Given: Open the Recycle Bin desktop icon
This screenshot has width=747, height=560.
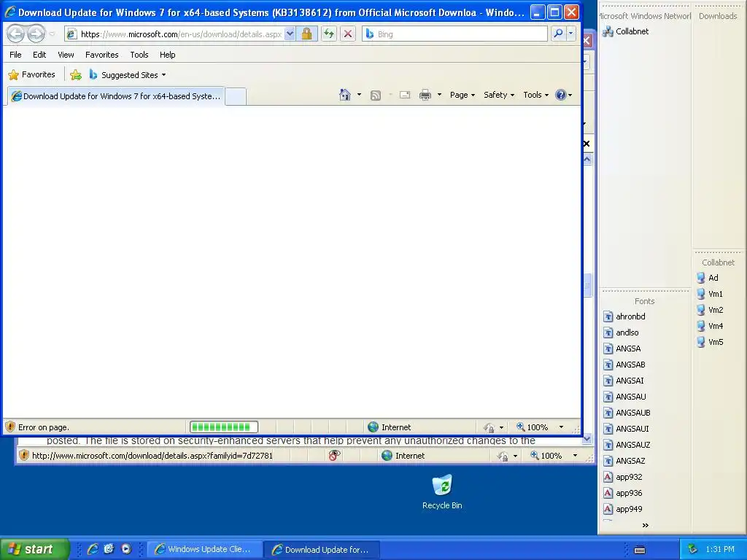Looking at the screenshot, I should click(442, 492).
